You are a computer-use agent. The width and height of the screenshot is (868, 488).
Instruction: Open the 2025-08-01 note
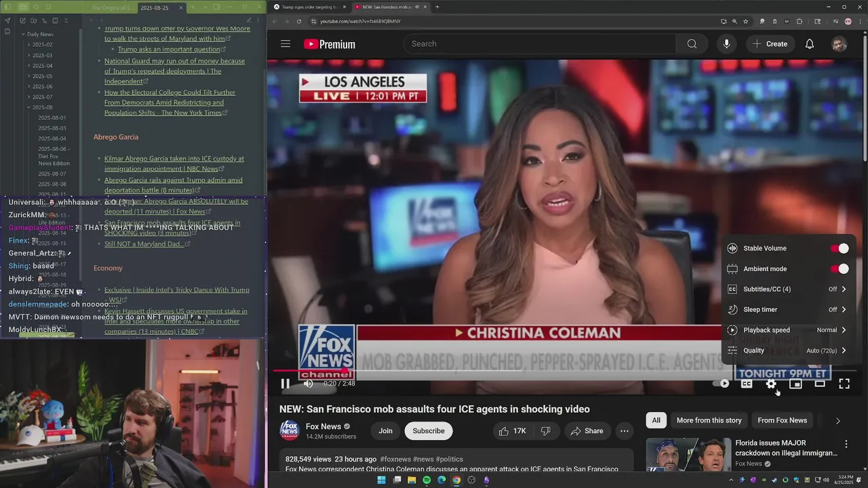[x=52, y=118]
